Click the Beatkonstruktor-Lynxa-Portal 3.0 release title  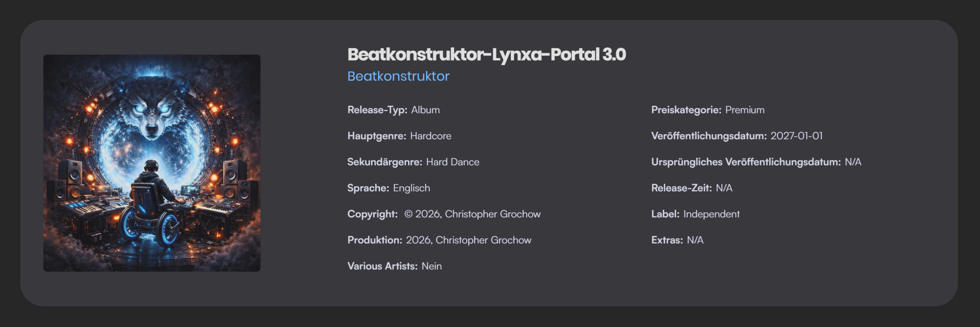pyautogui.click(x=486, y=54)
